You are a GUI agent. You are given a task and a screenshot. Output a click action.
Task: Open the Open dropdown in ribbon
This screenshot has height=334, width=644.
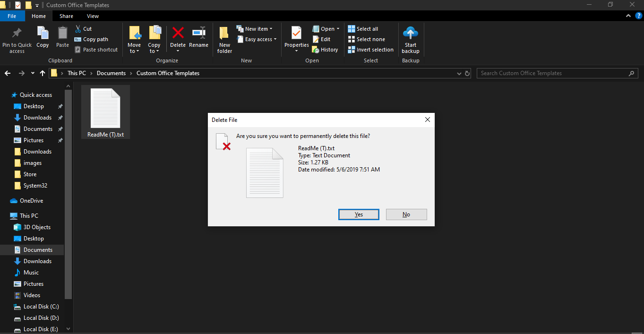[326, 29]
